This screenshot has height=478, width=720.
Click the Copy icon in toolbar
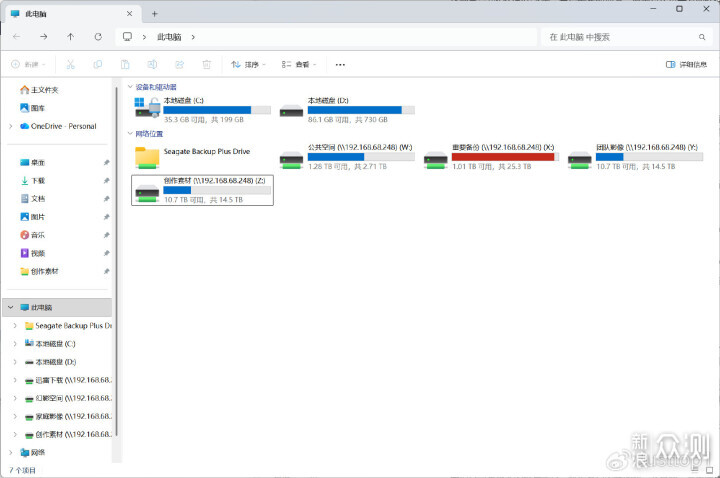pos(97,64)
